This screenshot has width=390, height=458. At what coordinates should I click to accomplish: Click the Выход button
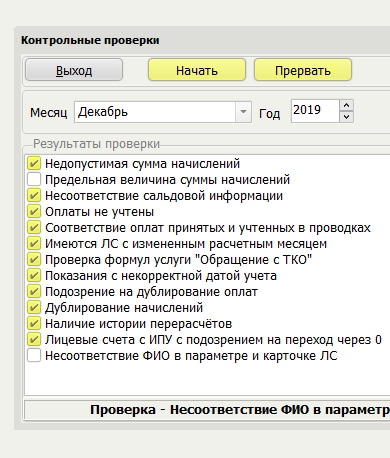74,70
